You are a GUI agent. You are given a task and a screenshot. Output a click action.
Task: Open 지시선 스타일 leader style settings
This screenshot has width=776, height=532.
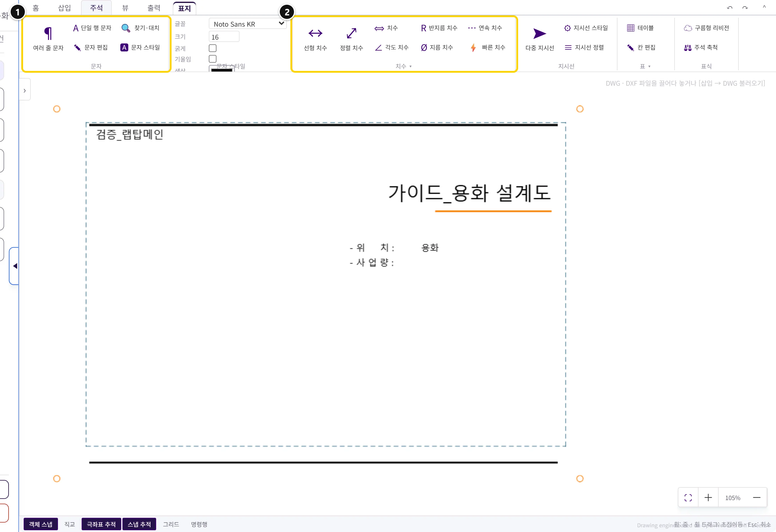[586, 28]
